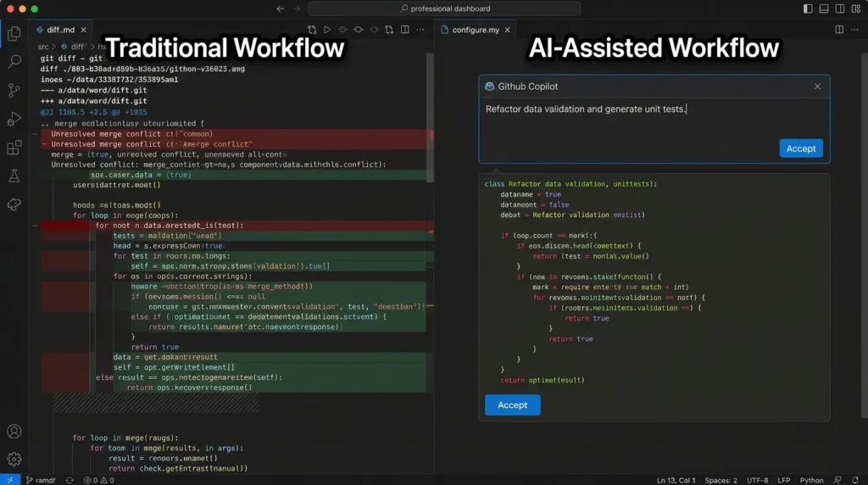Image resolution: width=868 pixels, height=485 pixels.
Task: Click Ln 13, Col 1 indicator
Action: click(676, 480)
